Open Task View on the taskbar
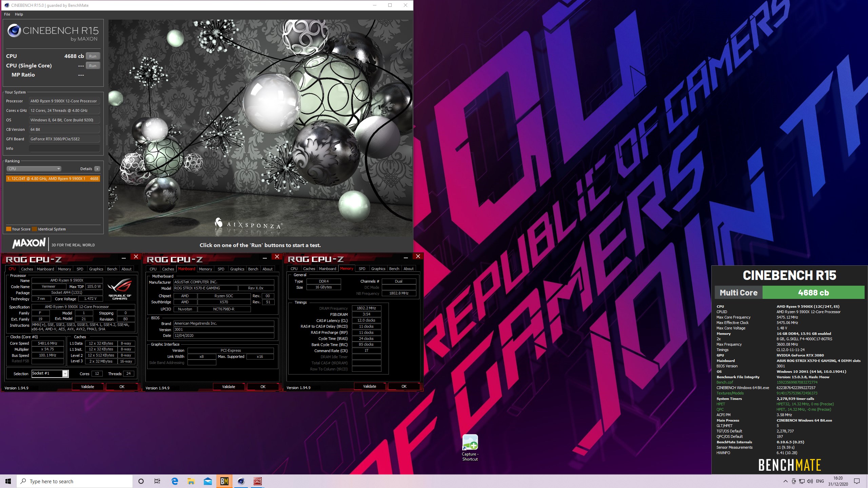The height and width of the screenshot is (488, 868). 157,481
